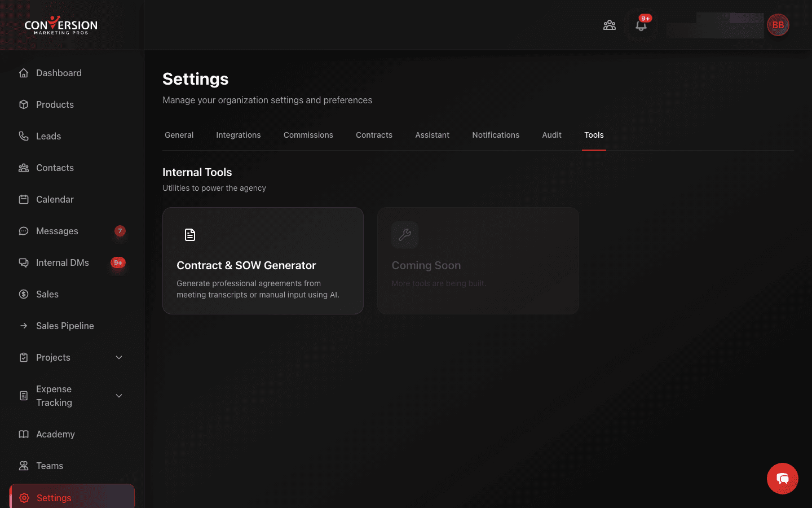
Task: Click the Conversion Marketing Pros logo
Action: pyautogui.click(x=60, y=25)
